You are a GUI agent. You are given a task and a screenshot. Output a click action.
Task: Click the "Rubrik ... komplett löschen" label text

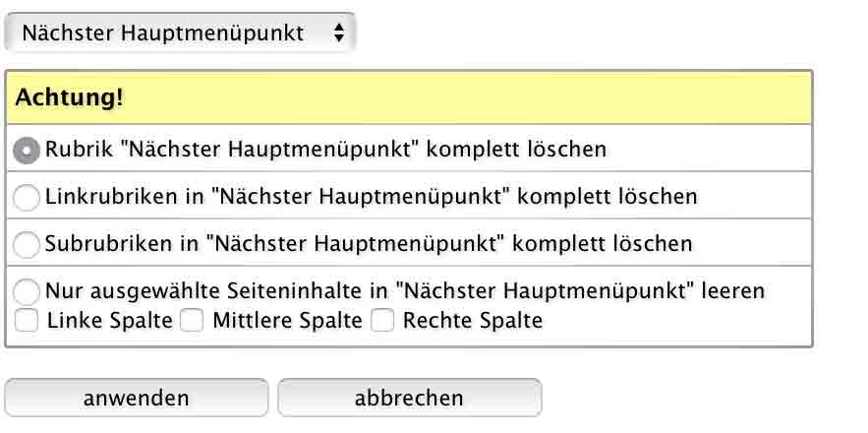(x=325, y=150)
